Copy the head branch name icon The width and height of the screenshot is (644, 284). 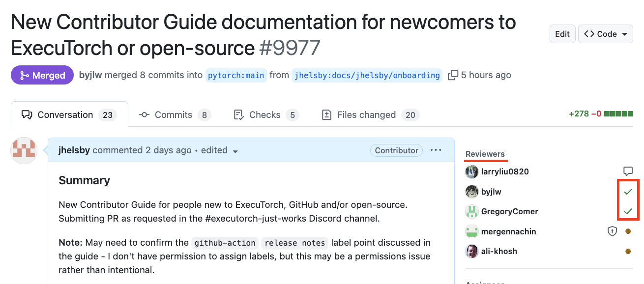pyautogui.click(x=453, y=75)
